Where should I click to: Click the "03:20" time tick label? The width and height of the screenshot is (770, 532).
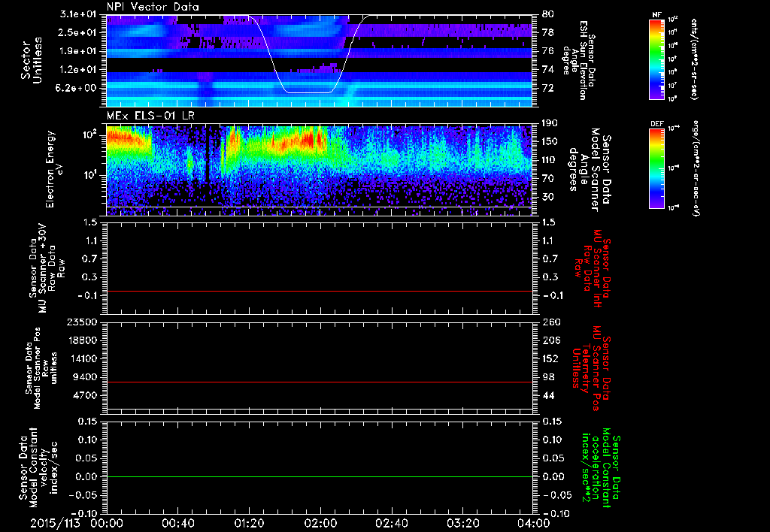[462, 523]
